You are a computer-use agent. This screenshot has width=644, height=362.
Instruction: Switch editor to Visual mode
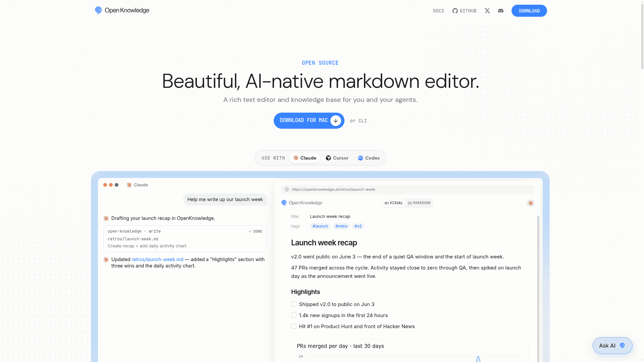tap(394, 203)
